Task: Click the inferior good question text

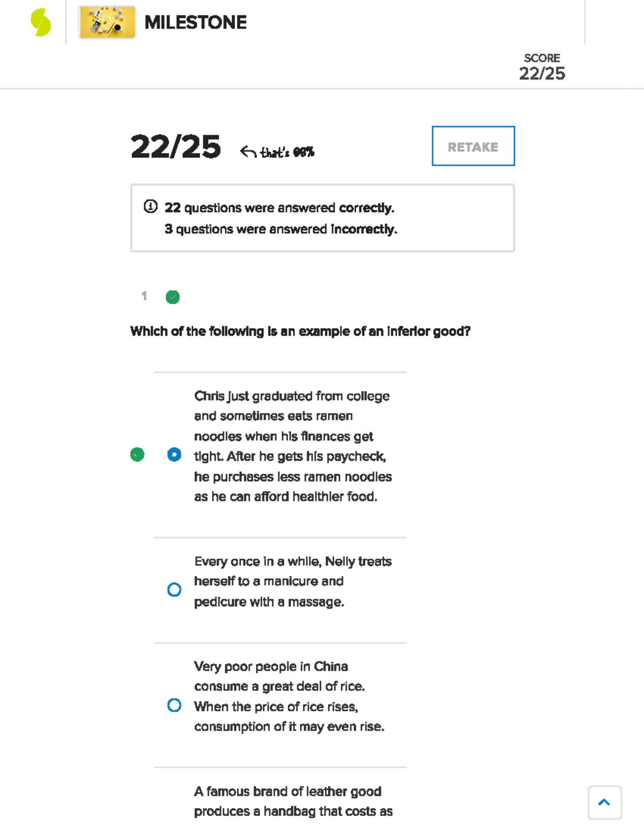Action: (x=300, y=331)
